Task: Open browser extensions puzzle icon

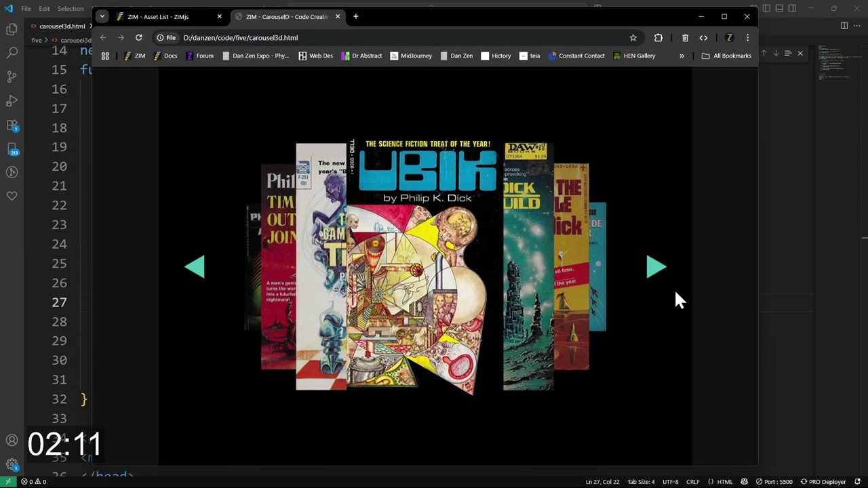Action: click(658, 38)
